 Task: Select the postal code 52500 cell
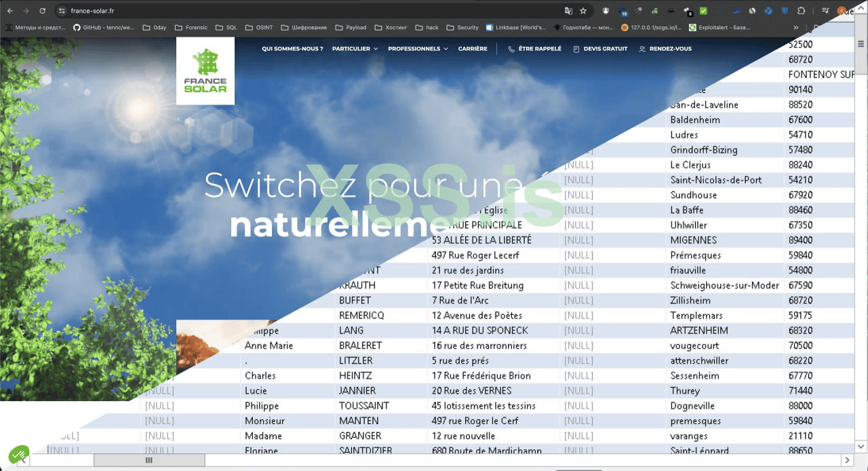click(818, 44)
